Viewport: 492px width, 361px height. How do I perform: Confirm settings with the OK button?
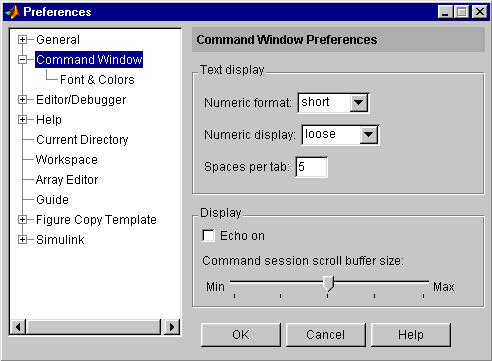click(x=241, y=335)
